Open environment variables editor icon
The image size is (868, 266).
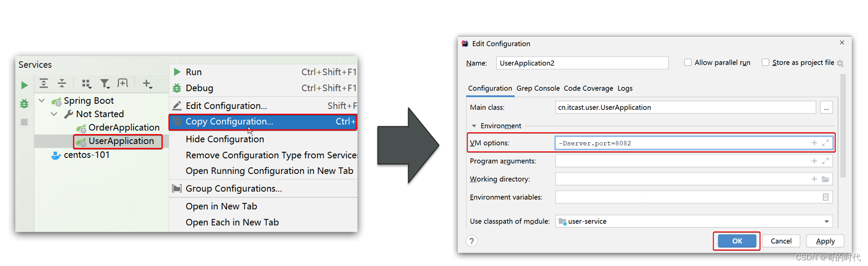pyautogui.click(x=826, y=197)
